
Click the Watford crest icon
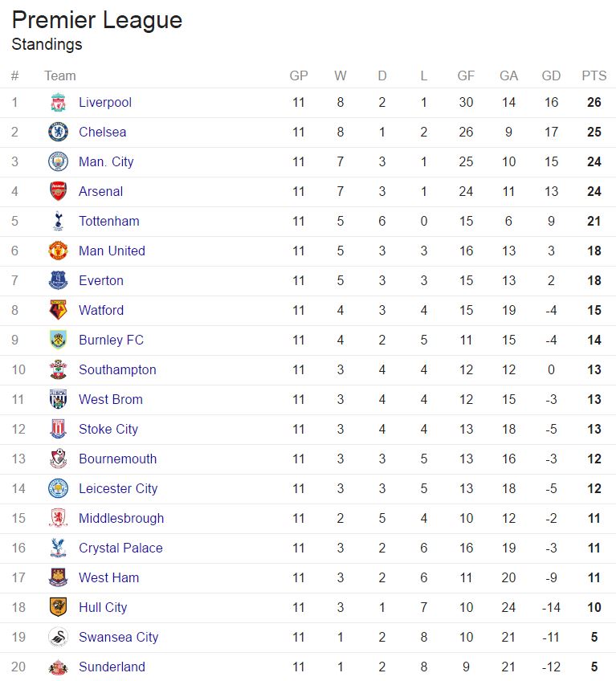[x=58, y=311]
